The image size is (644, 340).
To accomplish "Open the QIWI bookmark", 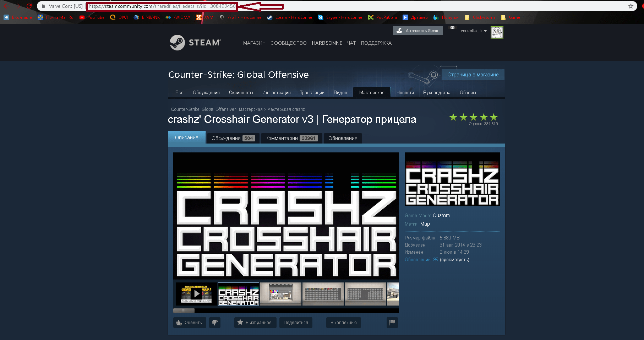I will point(119,17).
